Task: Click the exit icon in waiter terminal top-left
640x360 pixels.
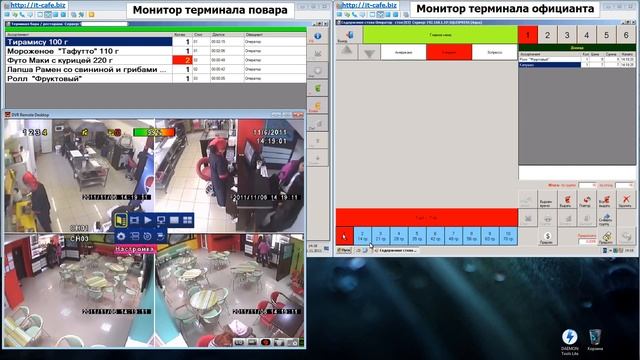Action: pyautogui.click(x=349, y=35)
